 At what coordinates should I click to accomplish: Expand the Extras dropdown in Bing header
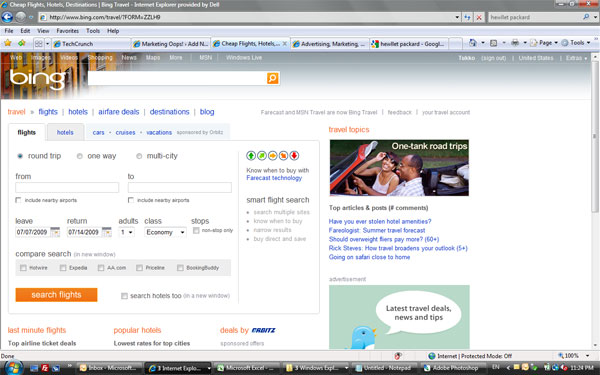coord(577,58)
